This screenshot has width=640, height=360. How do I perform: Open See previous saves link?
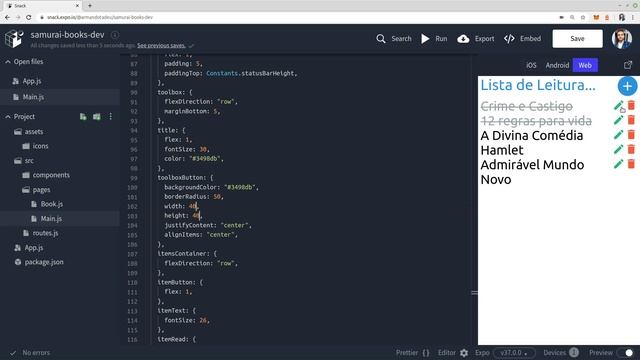tap(161, 45)
